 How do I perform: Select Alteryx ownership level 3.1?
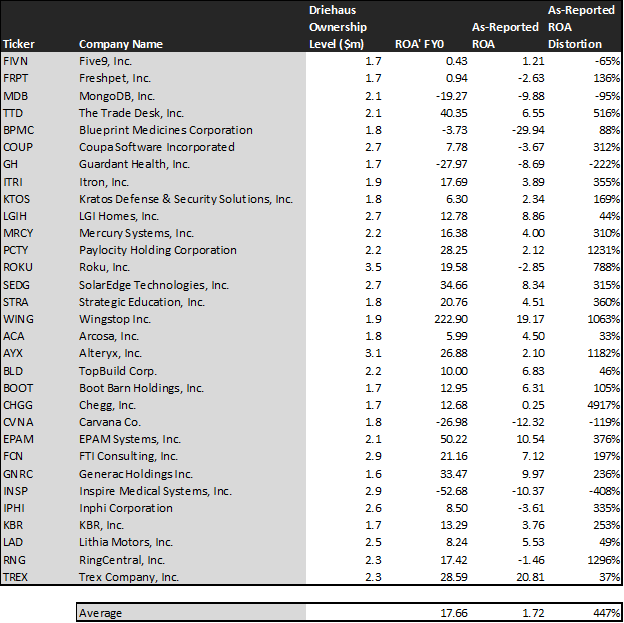373,353
